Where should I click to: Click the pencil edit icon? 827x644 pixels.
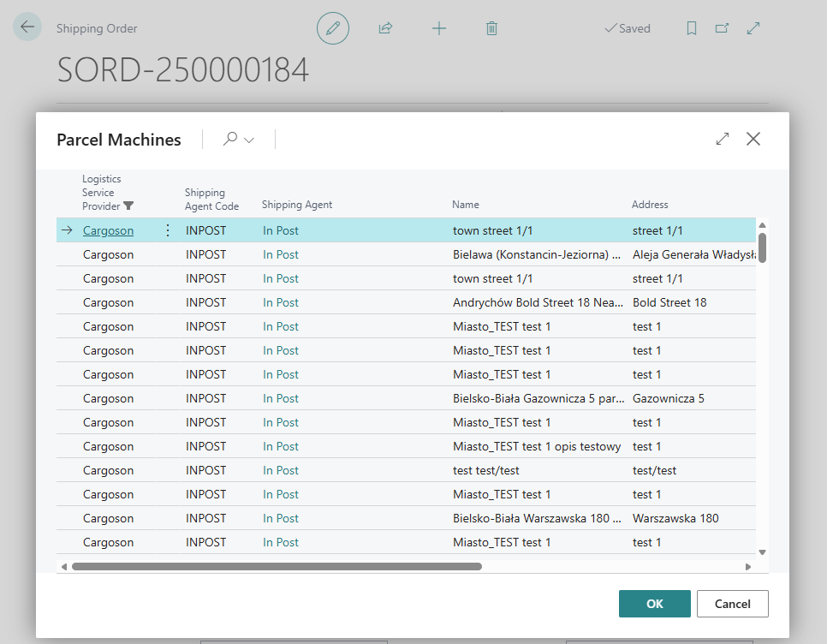click(x=333, y=28)
